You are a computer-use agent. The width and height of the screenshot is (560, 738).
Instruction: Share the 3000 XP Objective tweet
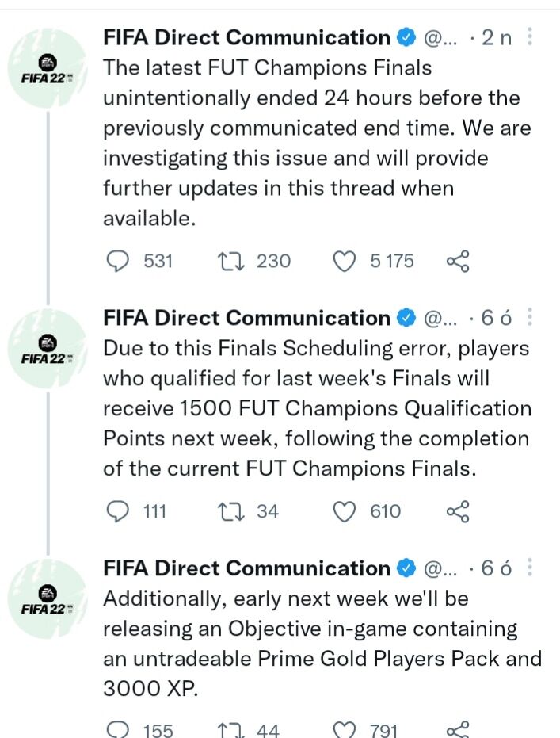[x=459, y=729]
